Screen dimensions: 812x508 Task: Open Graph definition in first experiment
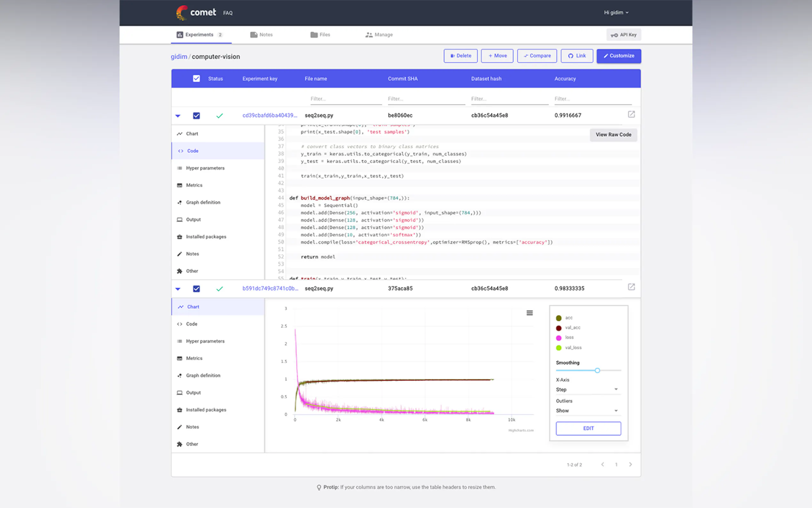pyautogui.click(x=203, y=202)
